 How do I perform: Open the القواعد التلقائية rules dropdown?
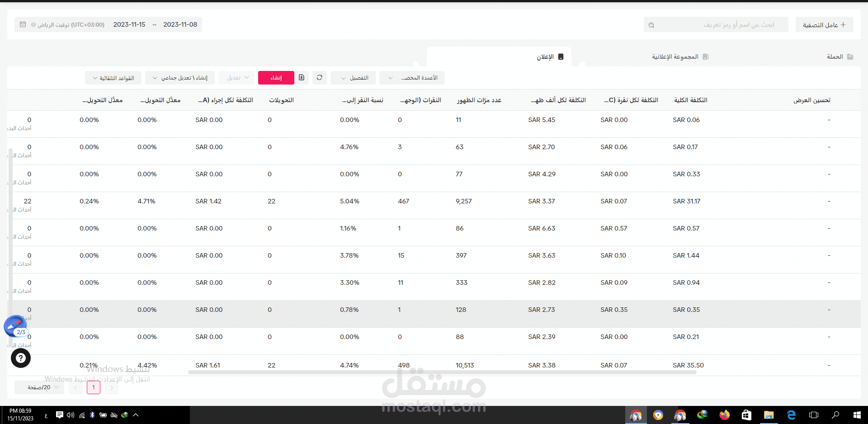(x=113, y=78)
